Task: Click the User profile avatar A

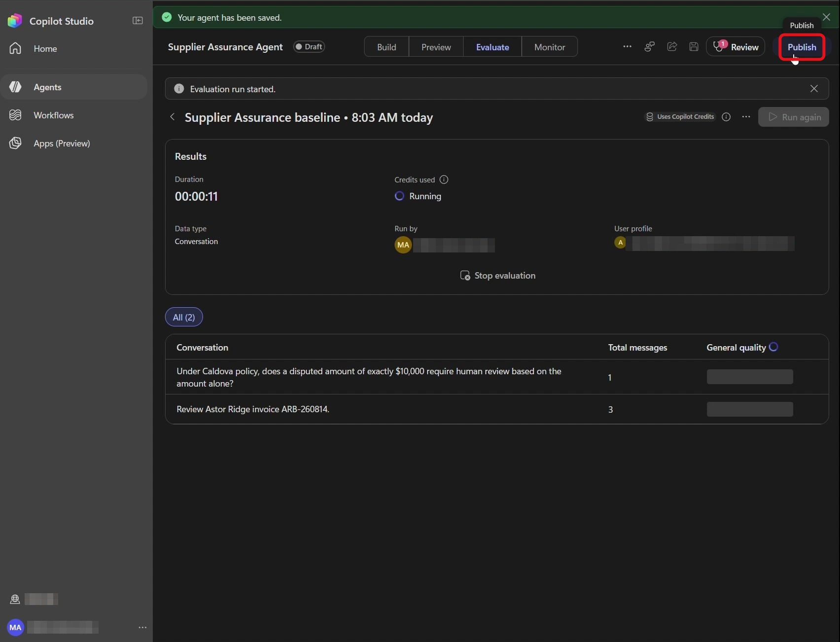Action: tap(620, 243)
